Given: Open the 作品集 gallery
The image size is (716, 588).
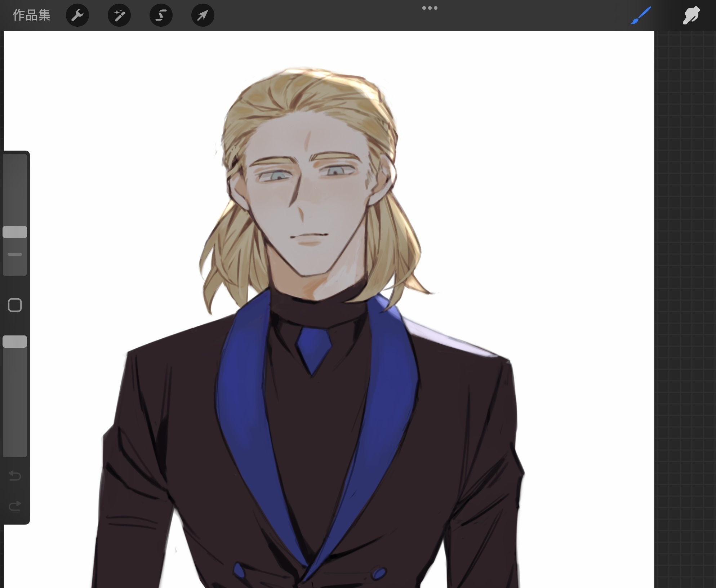Looking at the screenshot, I should (31, 15).
